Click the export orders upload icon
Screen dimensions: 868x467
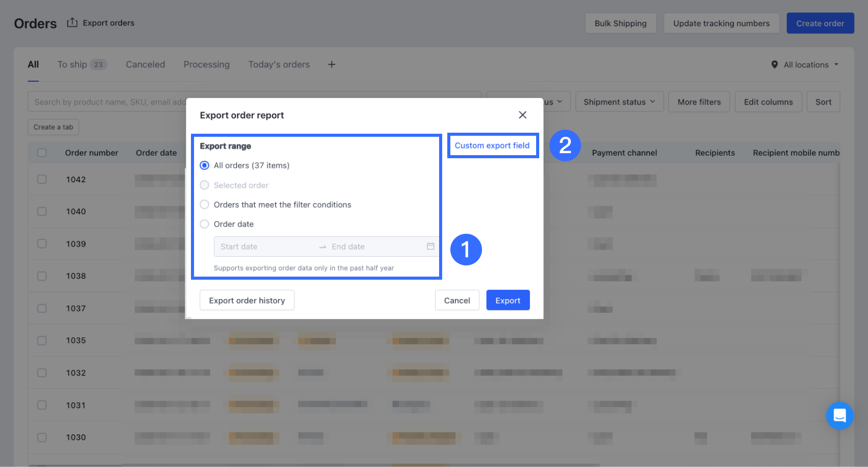72,22
